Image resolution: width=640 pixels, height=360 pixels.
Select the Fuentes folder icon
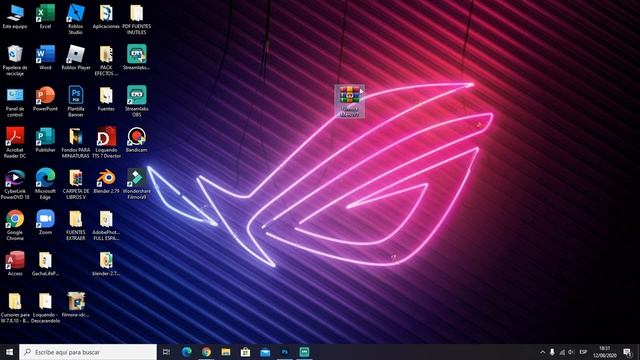[x=106, y=99]
